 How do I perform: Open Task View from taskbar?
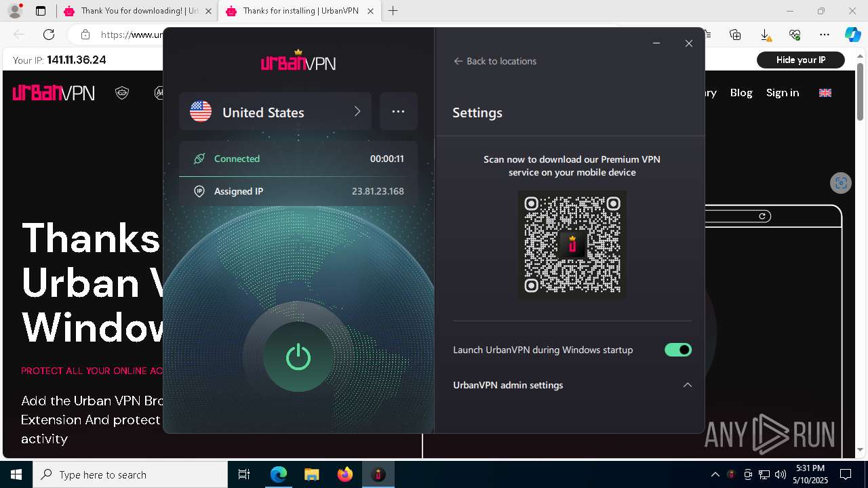(x=244, y=474)
